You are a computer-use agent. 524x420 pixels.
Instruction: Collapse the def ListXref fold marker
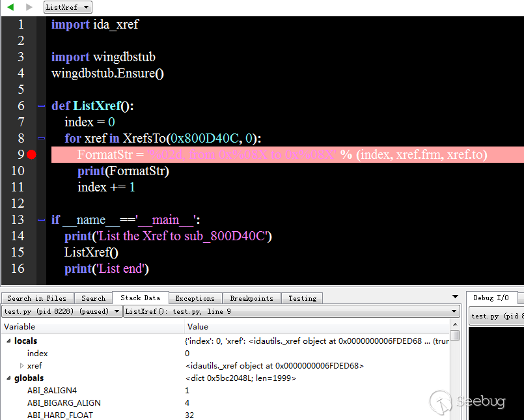point(41,105)
